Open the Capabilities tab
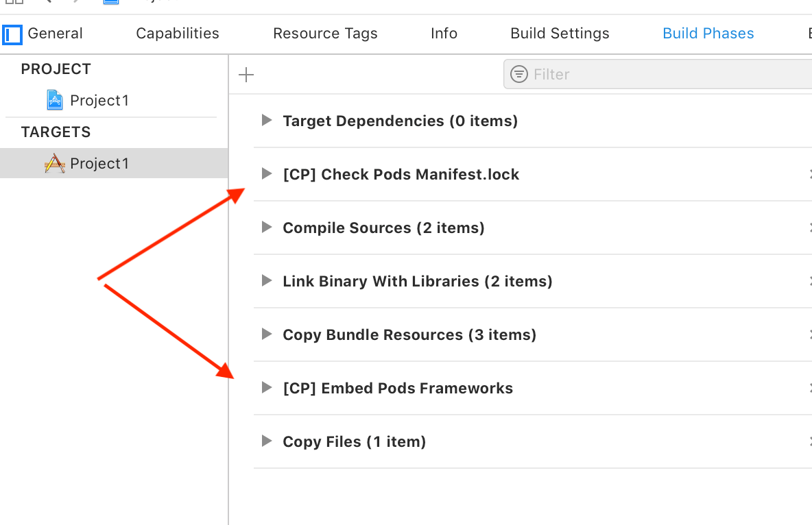 pos(178,34)
